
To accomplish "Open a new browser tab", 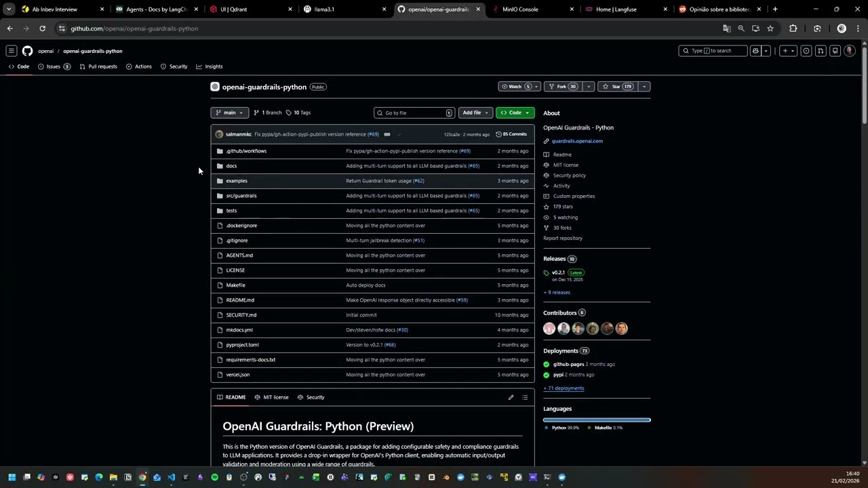I will [775, 9].
